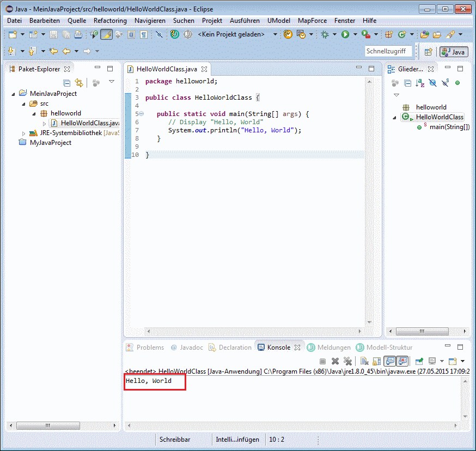Open the Kein Projekt geladen dropdown
476x451 pixels.
coord(275,34)
